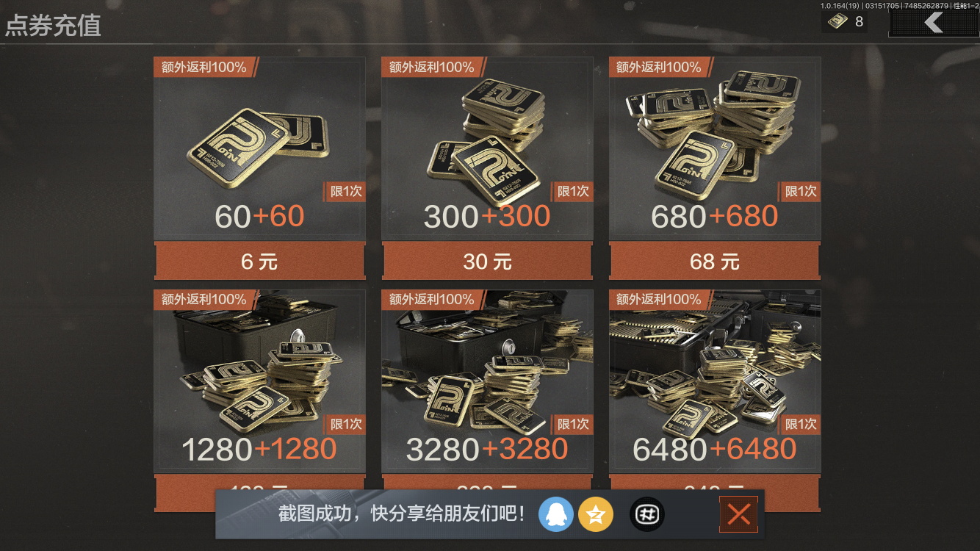The image size is (980, 551).
Task: Buy the 68 元 package
Action: (x=715, y=262)
